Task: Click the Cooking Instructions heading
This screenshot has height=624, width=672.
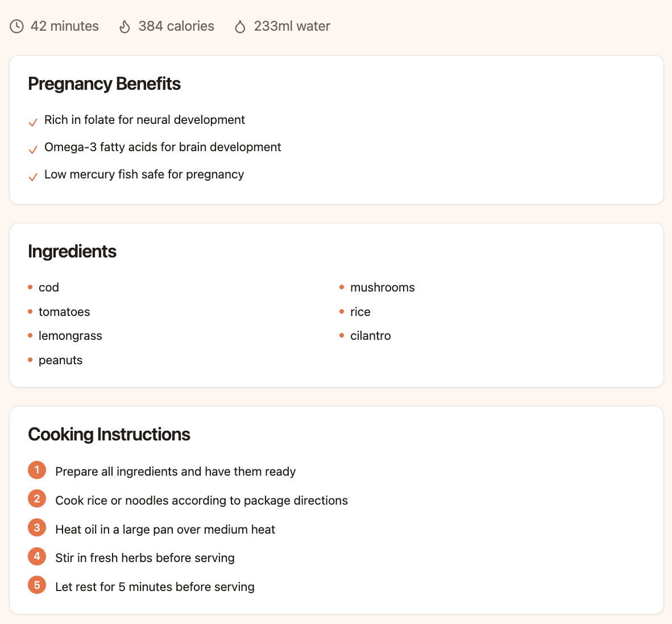Action: 109,435
